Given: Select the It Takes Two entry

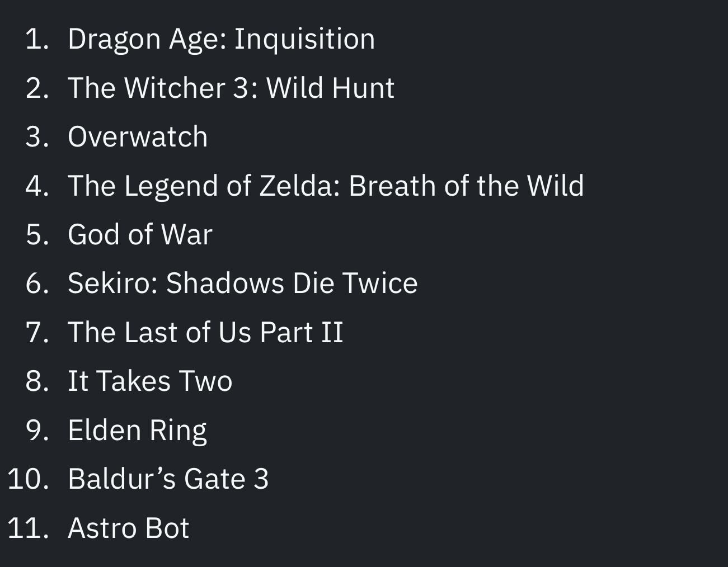Looking at the screenshot, I should [x=150, y=381].
